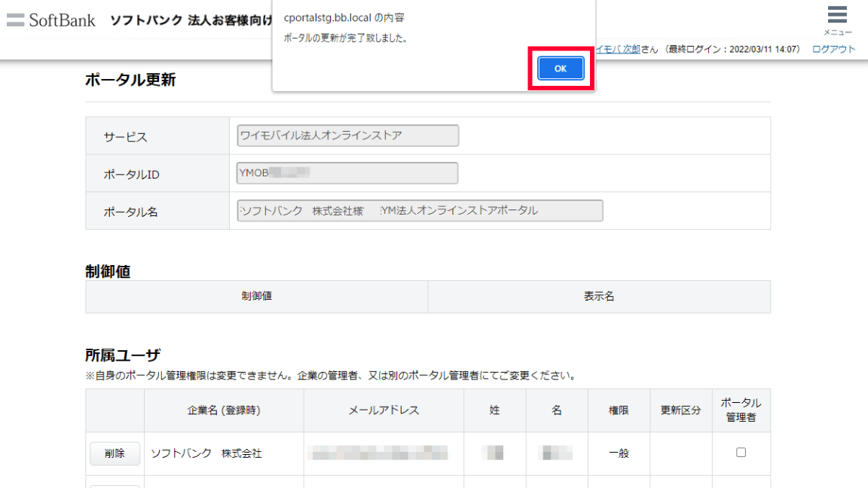Select the ソフトバンク 株式会社 company name cell
The width and height of the screenshot is (868, 488).
tap(206, 453)
